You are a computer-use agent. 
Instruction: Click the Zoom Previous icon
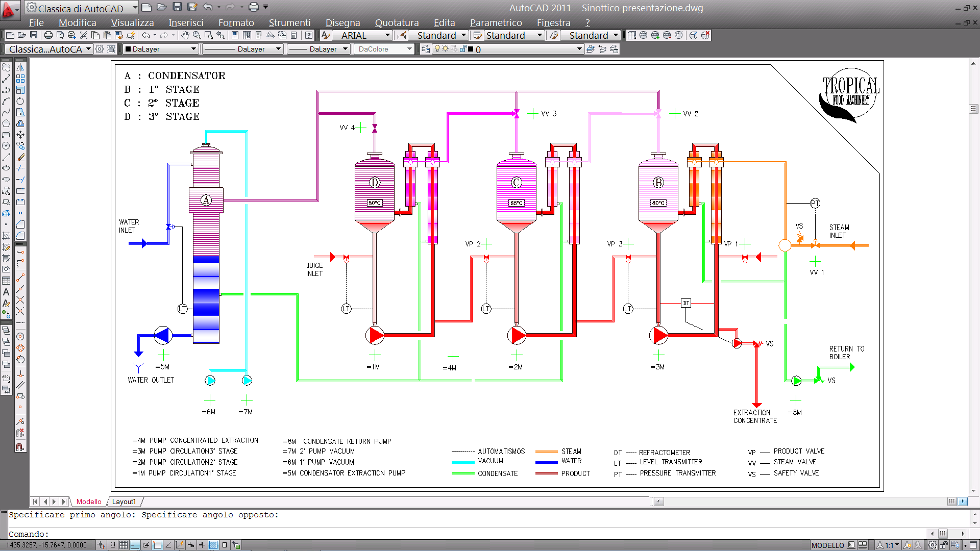coord(220,35)
